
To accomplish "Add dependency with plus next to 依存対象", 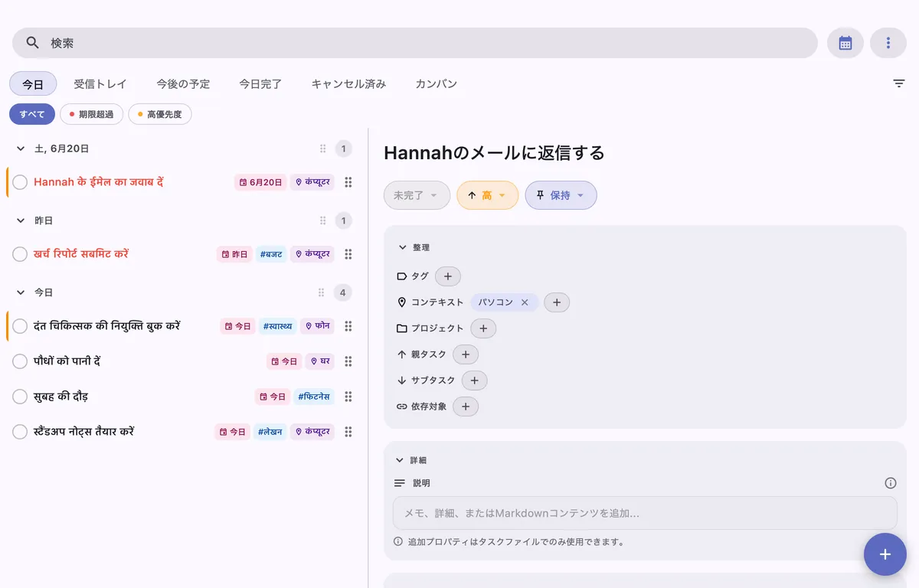I will pos(466,407).
